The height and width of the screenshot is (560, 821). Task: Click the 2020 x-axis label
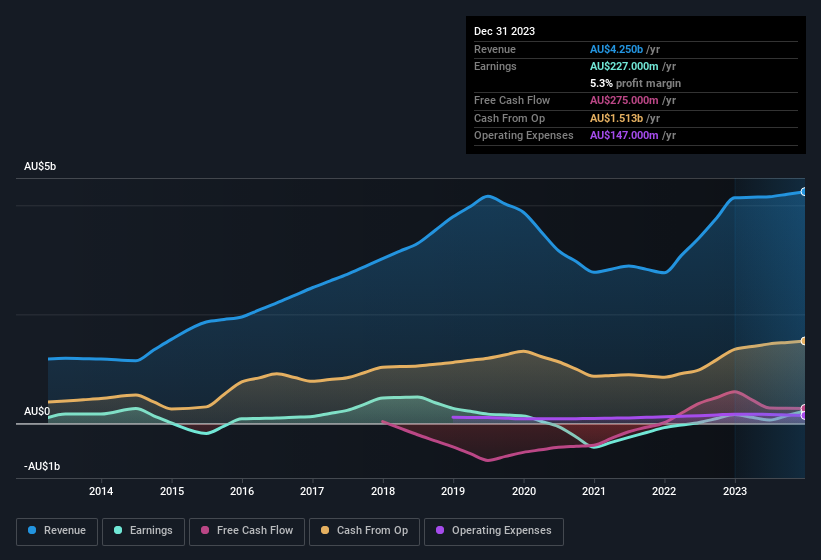click(524, 491)
